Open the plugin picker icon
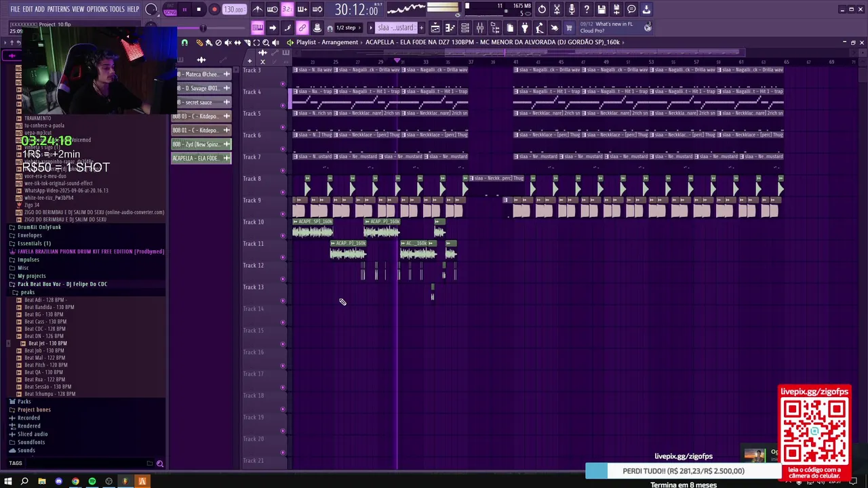The width and height of the screenshot is (868, 488). [x=525, y=28]
